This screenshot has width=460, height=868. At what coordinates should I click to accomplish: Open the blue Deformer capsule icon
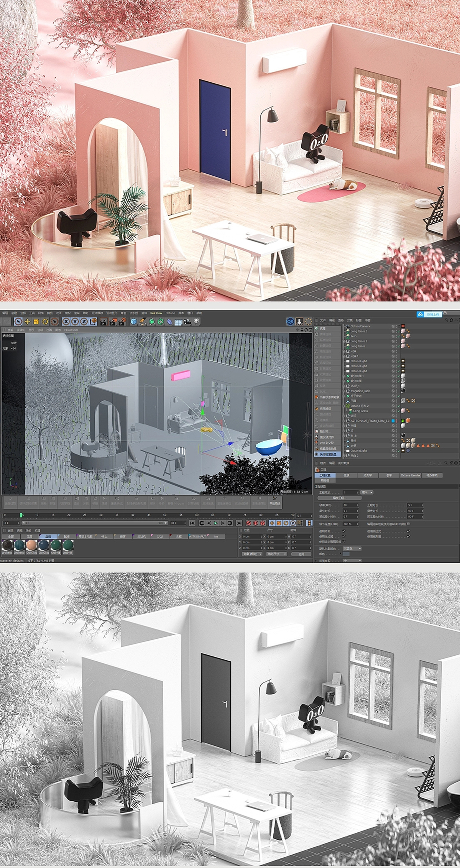(169, 322)
